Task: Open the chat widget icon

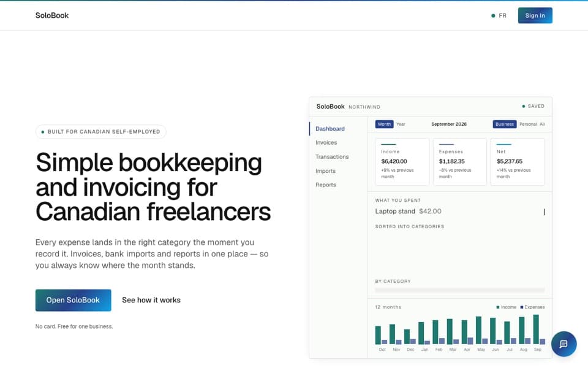Action: (x=563, y=344)
